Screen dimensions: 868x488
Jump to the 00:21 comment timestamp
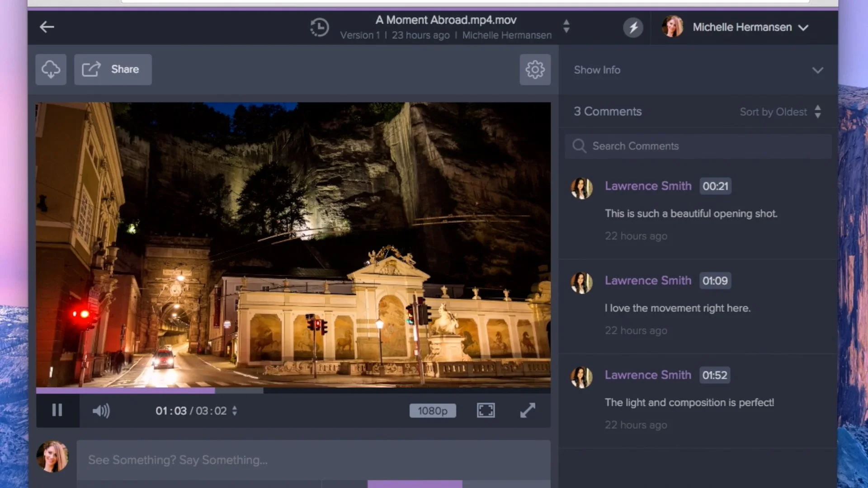click(x=715, y=186)
